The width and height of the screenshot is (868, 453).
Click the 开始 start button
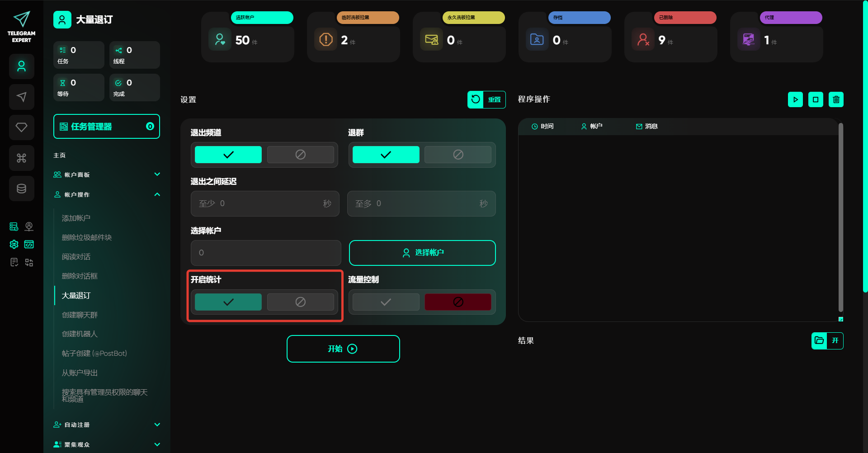point(343,349)
